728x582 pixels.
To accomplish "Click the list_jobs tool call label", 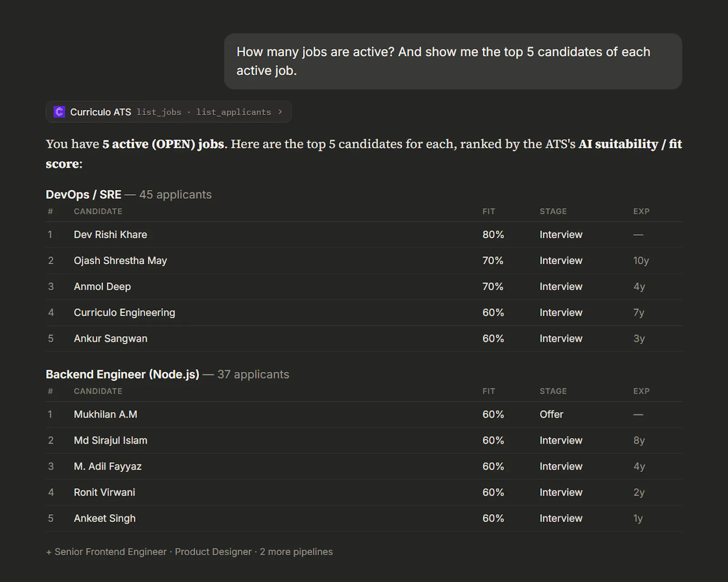I will (159, 112).
